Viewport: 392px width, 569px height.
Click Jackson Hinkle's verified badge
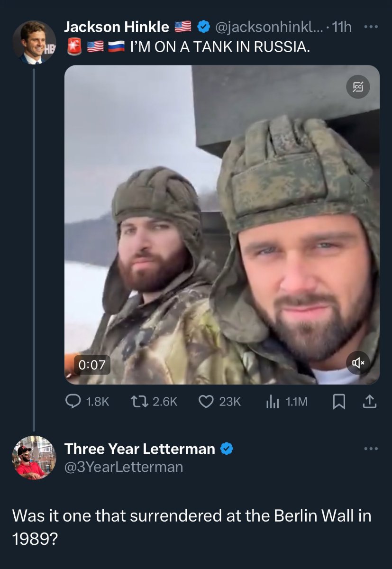pyautogui.click(x=203, y=28)
